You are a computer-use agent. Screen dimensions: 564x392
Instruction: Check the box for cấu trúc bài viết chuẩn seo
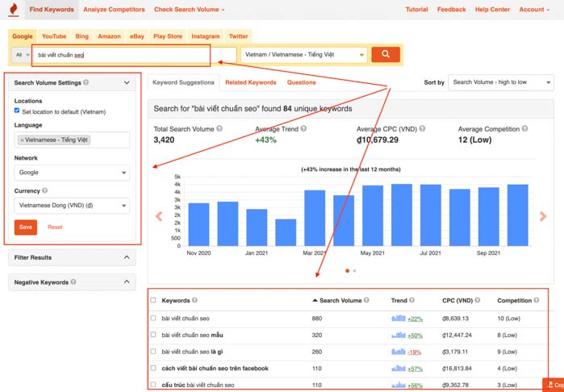[153, 385]
